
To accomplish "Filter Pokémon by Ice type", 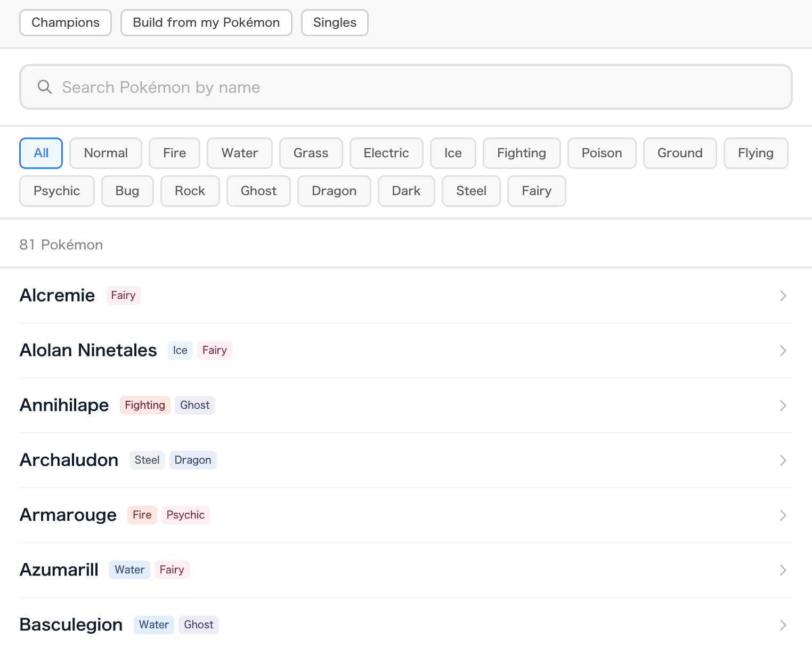I will pyautogui.click(x=453, y=153).
